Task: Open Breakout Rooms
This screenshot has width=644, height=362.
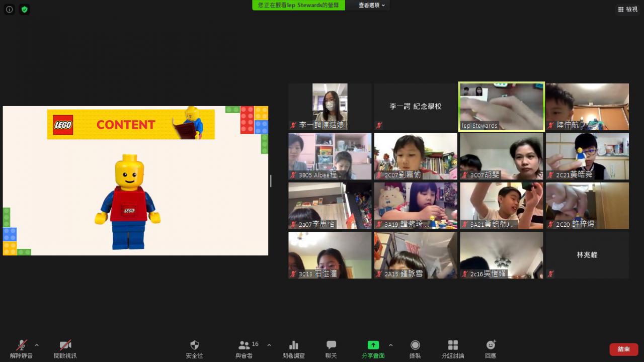Action: 453,348
